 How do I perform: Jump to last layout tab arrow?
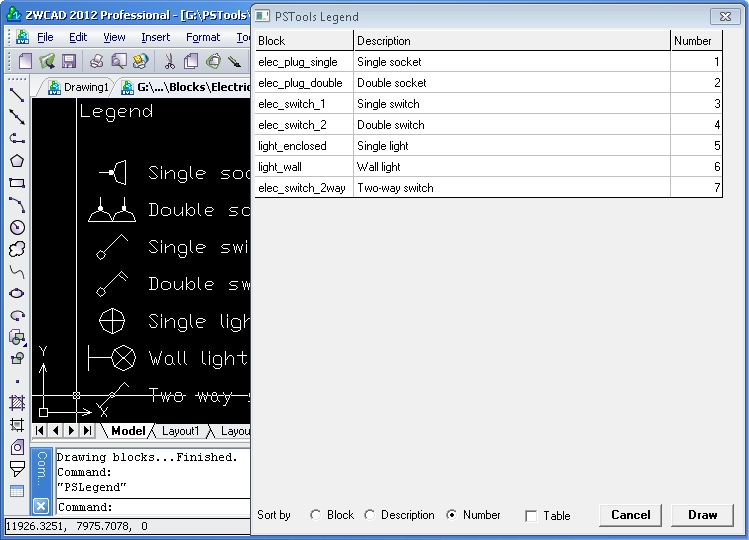[x=87, y=431]
